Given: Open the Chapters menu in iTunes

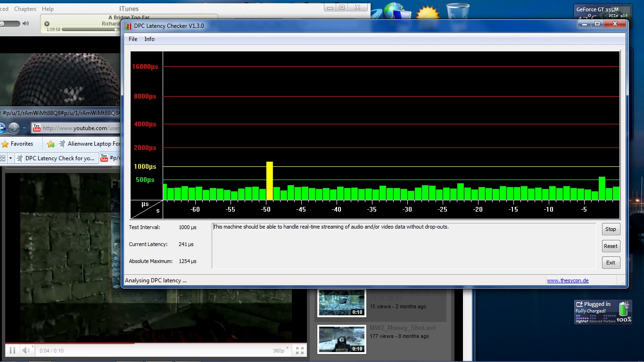Looking at the screenshot, I should pyautogui.click(x=25, y=9).
